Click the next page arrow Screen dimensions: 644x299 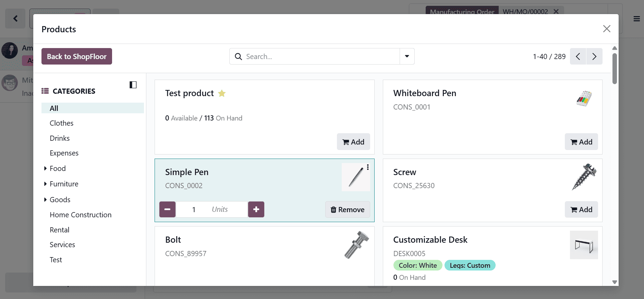pyautogui.click(x=595, y=56)
